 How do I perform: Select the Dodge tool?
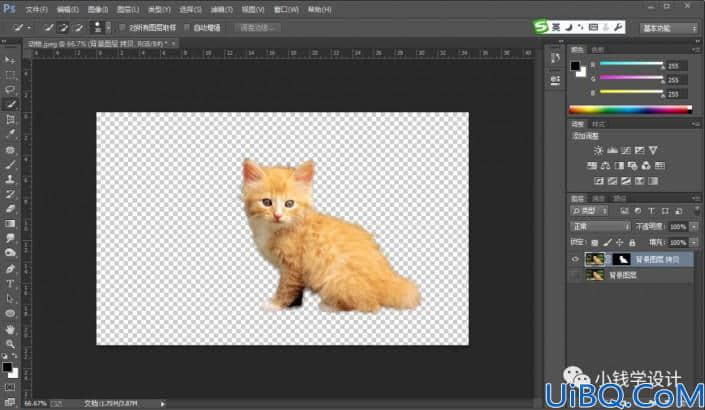10,253
